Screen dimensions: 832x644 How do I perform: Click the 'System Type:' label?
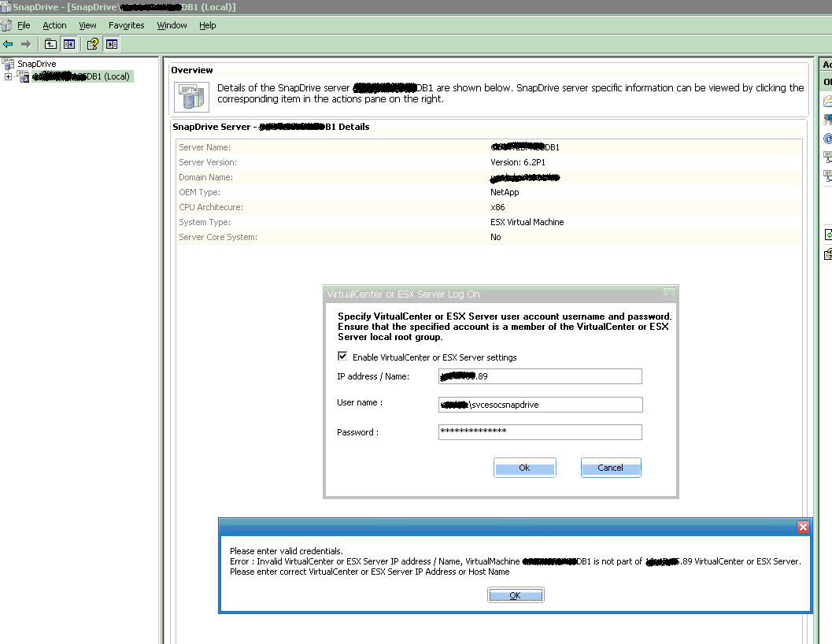pos(205,222)
